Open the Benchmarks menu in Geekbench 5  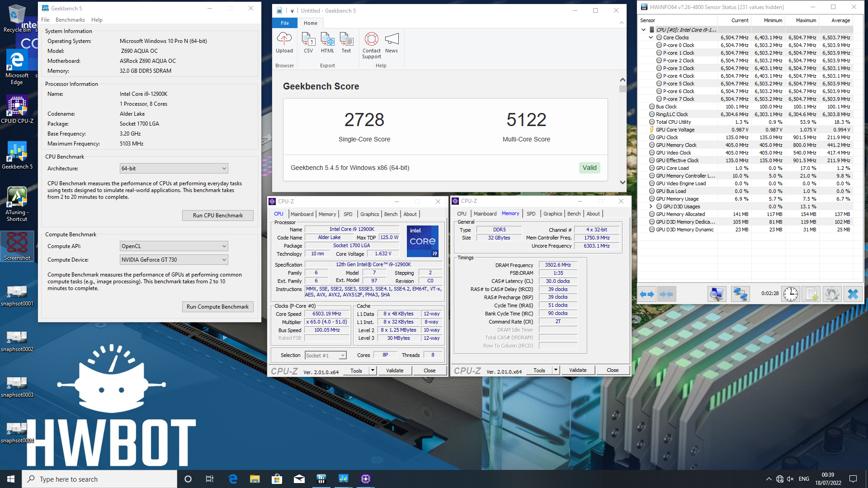(x=70, y=20)
